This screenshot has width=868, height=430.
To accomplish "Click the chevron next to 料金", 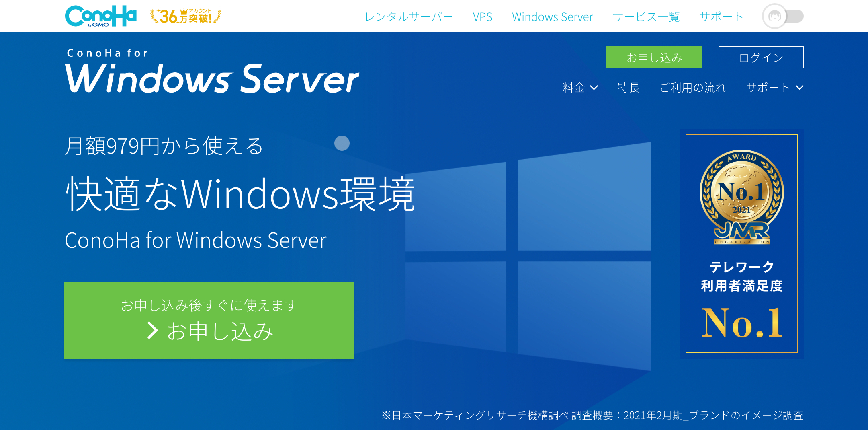I will 594,88.
